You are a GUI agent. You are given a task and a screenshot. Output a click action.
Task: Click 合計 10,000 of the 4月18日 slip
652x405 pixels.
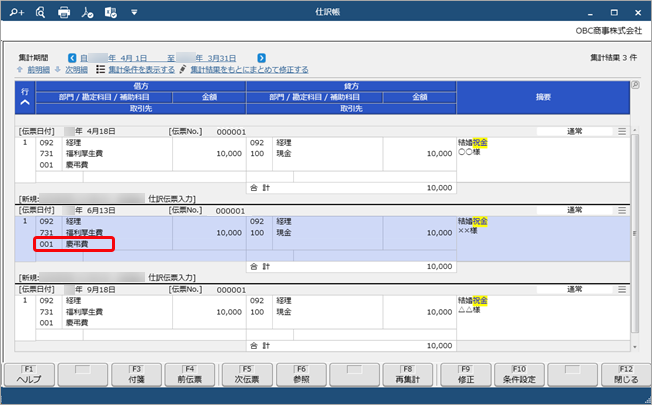tap(351, 188)
